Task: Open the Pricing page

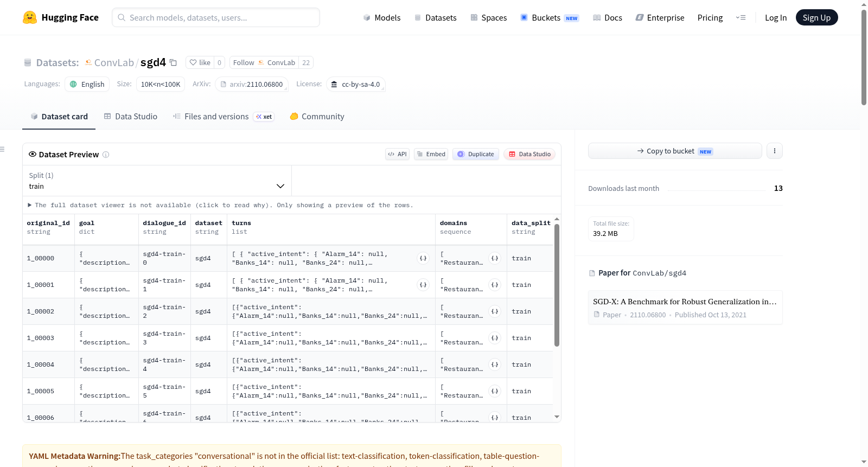Action: click(710, 17)
